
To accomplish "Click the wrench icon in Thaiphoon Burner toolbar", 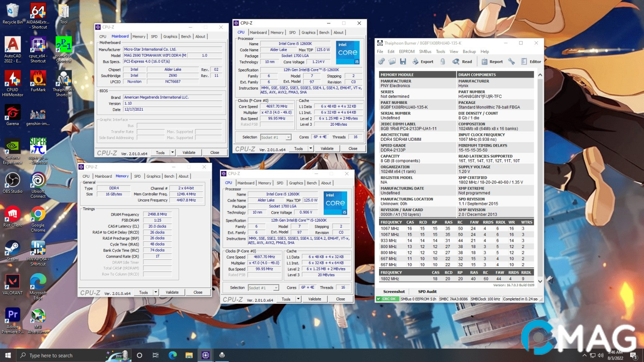I will tap(512, 62).
